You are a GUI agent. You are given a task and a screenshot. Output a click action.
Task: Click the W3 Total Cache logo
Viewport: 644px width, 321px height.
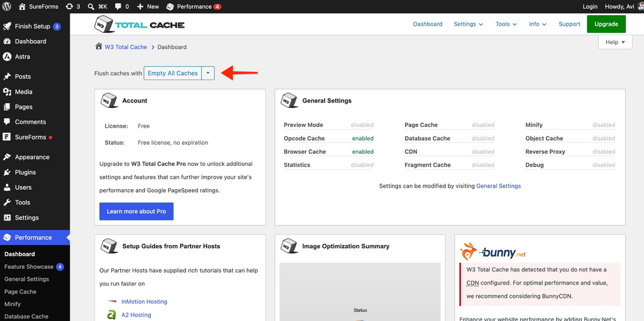tap(139, 24)
